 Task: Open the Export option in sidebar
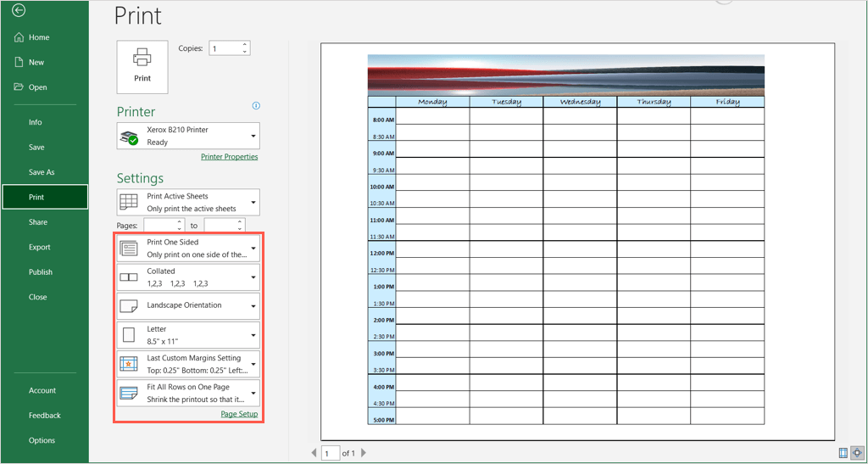point(39,247)
